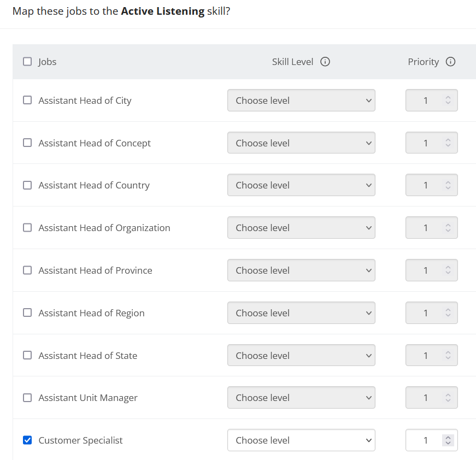Screen dimensions: 476x460
Task: Check the Assistant Head of Organization checkbox
Action: point(27,228)
